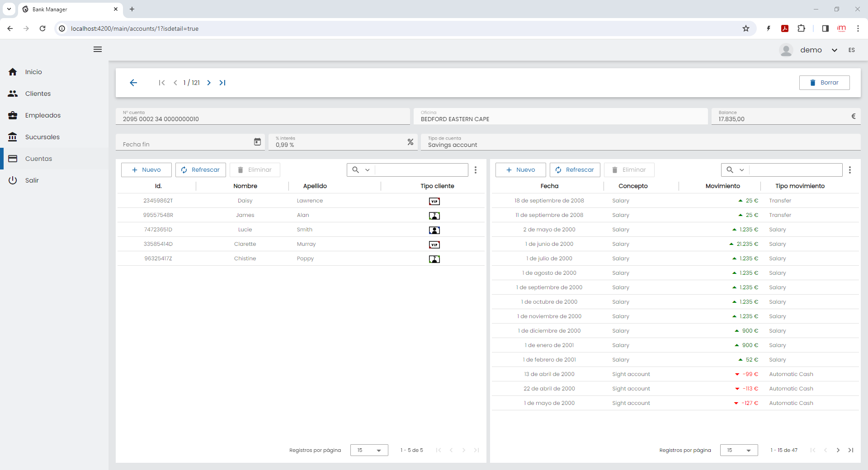View site information icon in address bar
868x470 pixels.
pos(62,28)
